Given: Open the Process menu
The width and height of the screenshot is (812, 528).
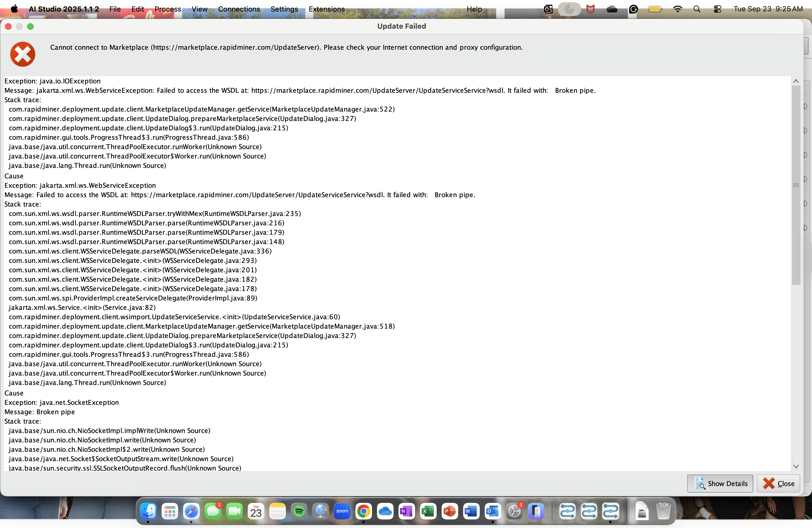Looking at the screenshot, I should pos(168,9).
